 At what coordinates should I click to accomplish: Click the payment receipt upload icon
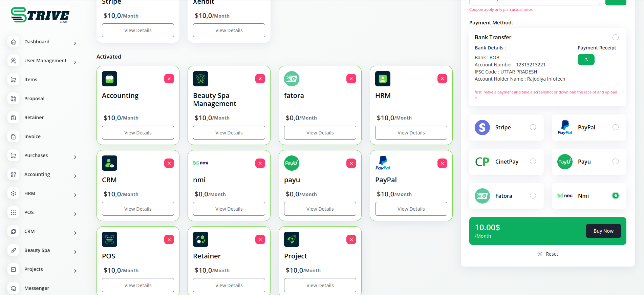[586, 60]
